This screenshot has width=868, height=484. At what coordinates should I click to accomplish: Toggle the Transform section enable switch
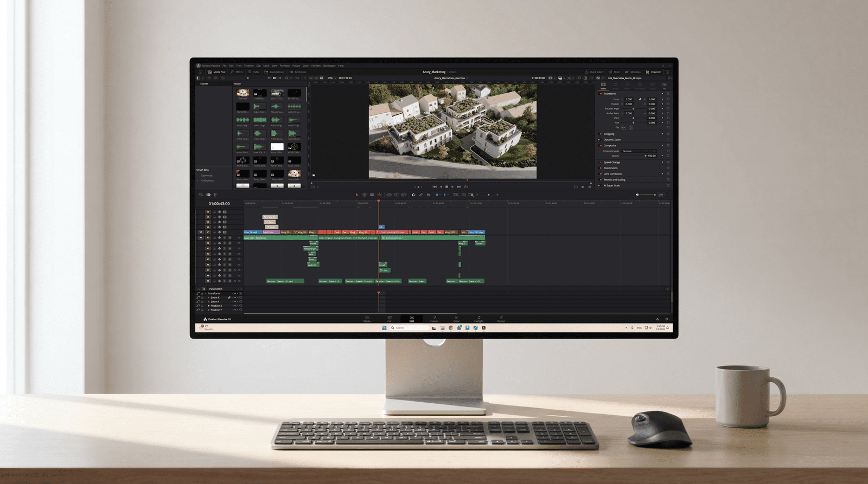600,94
